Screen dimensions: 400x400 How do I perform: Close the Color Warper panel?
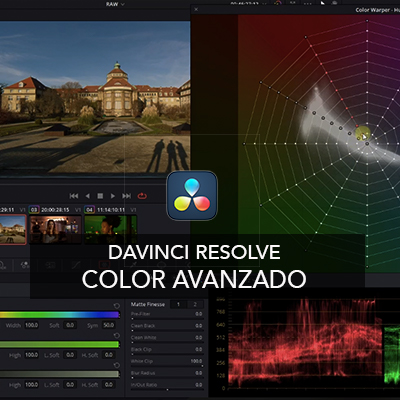tap(196, 10)
